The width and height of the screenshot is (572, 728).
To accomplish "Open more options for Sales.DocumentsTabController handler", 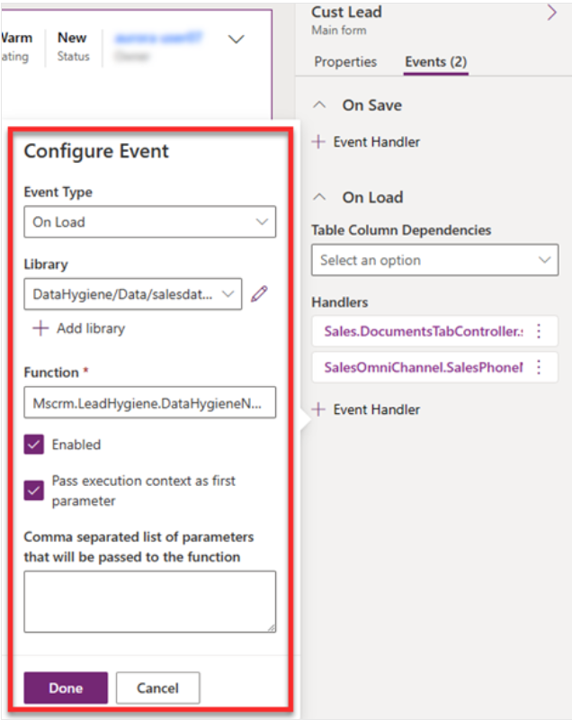I will point(539,331).
